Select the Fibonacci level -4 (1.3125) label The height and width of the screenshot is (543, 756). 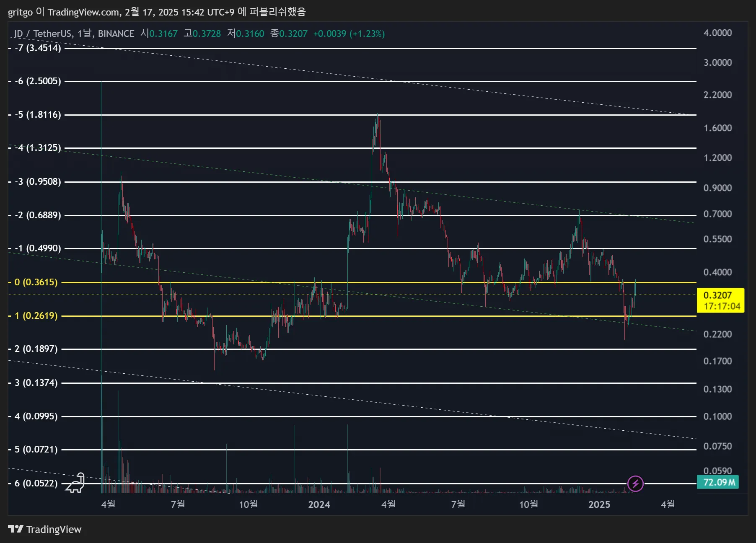tap(38, 147)
